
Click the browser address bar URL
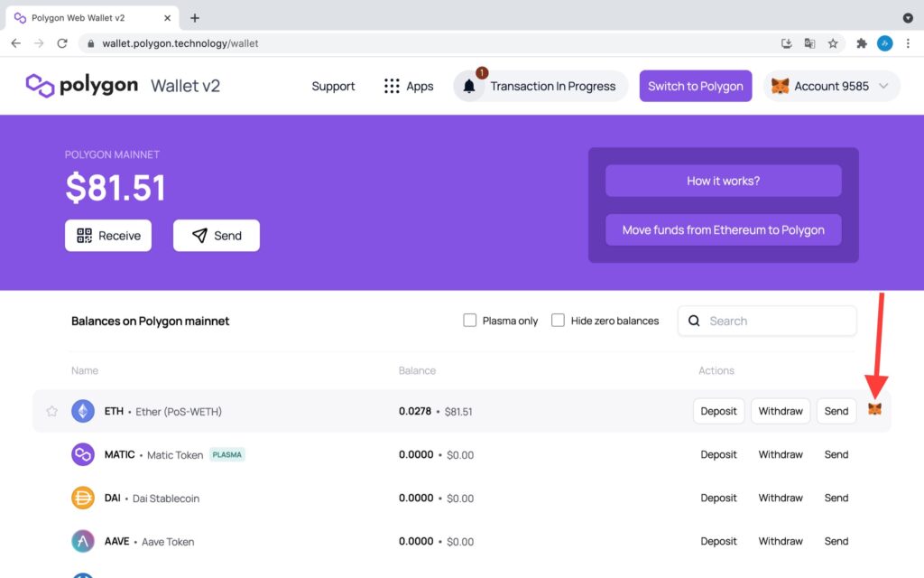click(180, 43)
